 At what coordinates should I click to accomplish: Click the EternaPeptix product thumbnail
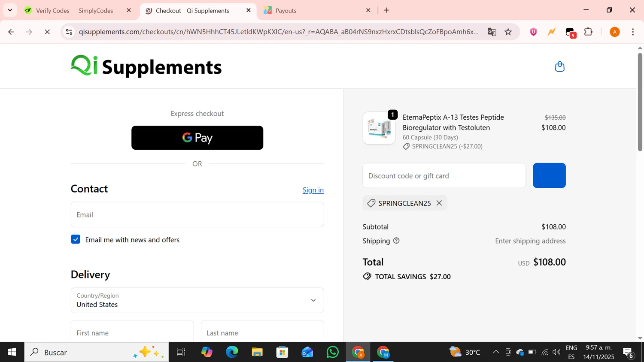(x=379, y=128)
